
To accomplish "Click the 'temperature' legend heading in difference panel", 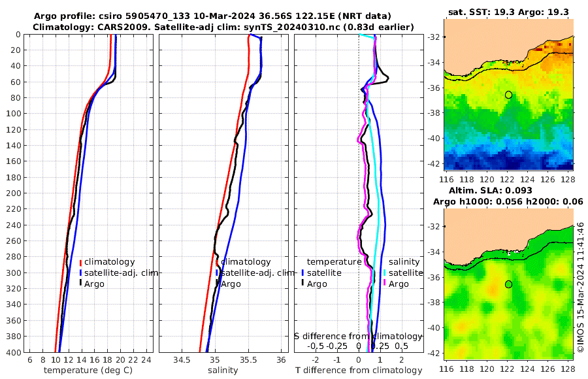I will (x=334, y=262).
